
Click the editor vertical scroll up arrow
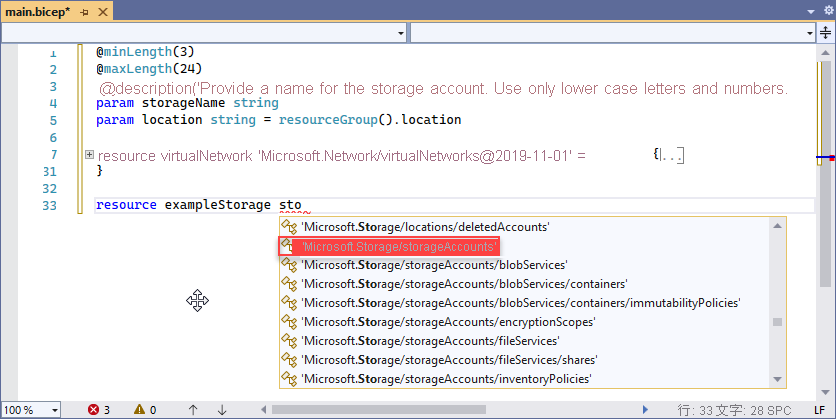(825, 53)
